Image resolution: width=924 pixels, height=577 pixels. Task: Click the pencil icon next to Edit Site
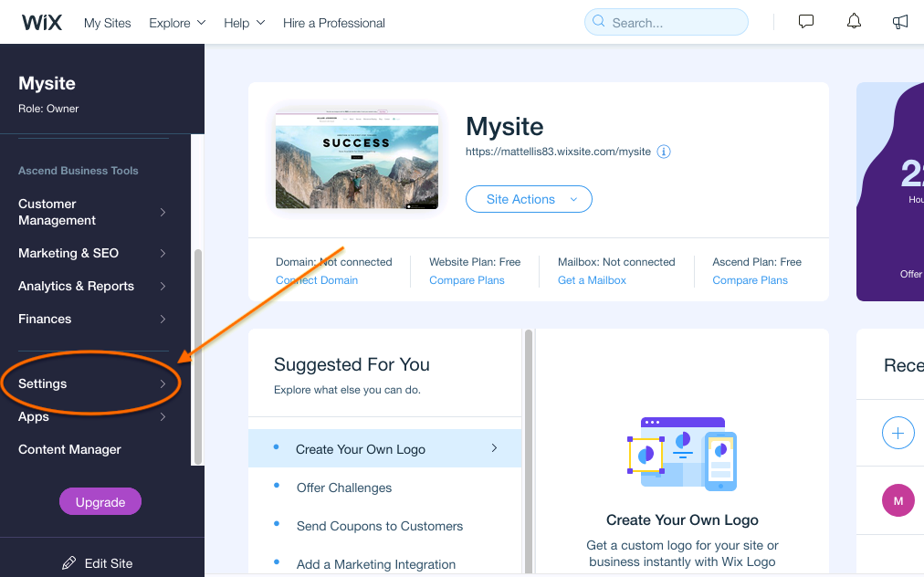[69, 563]
